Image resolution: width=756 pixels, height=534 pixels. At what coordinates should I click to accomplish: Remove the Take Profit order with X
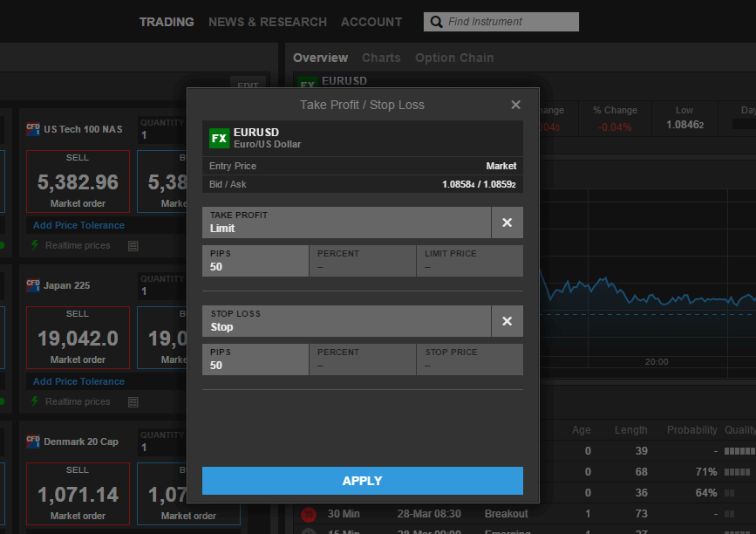click(x=507, y=222)
